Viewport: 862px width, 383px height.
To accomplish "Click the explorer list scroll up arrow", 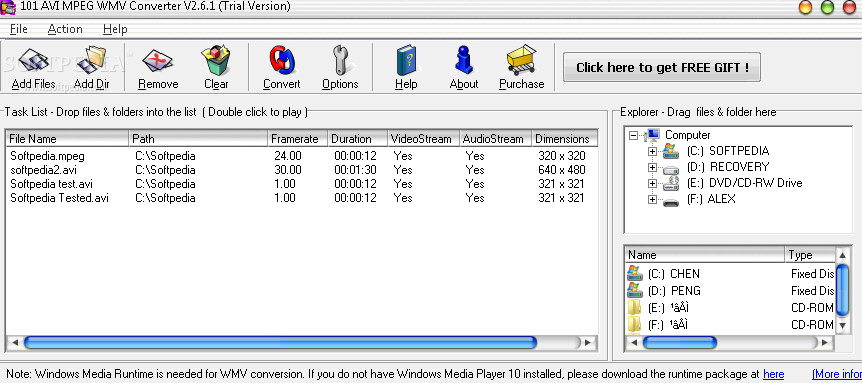I will [x=842, y=254].
